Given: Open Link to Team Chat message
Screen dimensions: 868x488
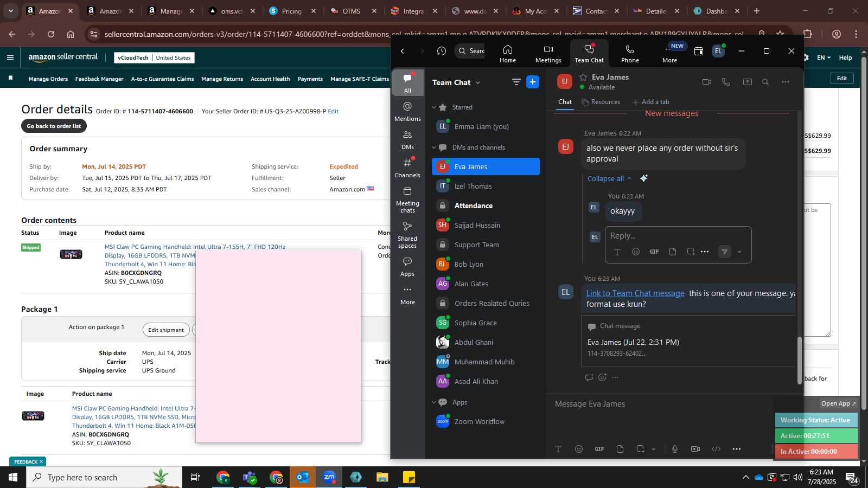Looking at the screenshot, I should (635, 293).
